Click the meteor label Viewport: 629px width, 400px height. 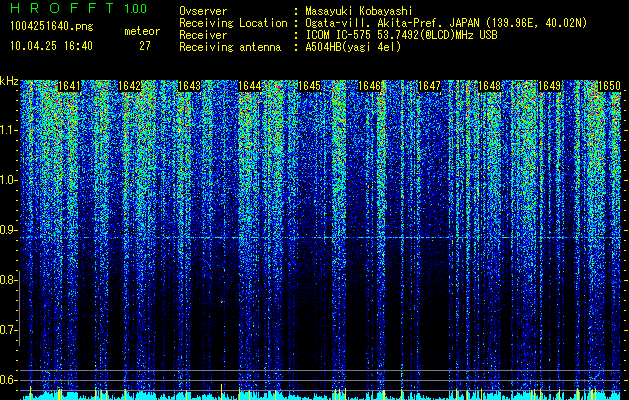pos(142,31)
